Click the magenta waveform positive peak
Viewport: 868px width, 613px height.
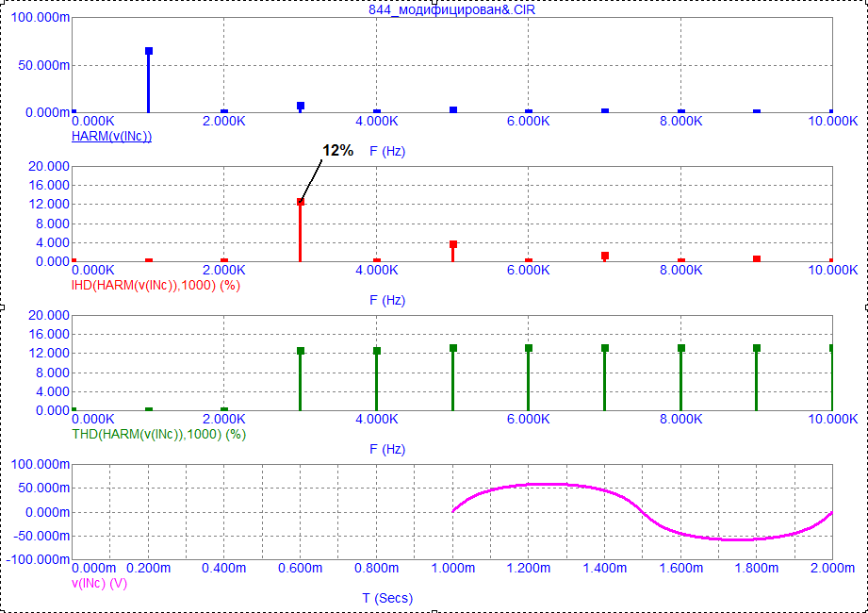pos(548,485)
